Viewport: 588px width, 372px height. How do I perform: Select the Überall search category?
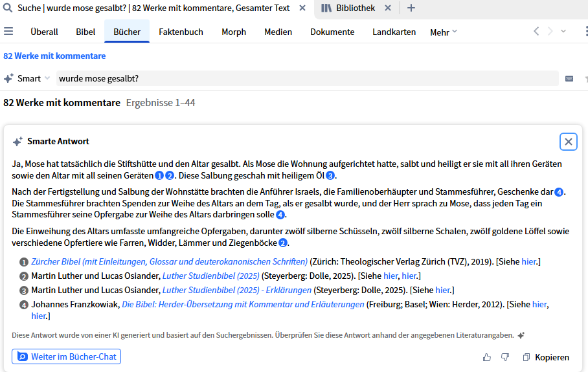click(44, 32)
